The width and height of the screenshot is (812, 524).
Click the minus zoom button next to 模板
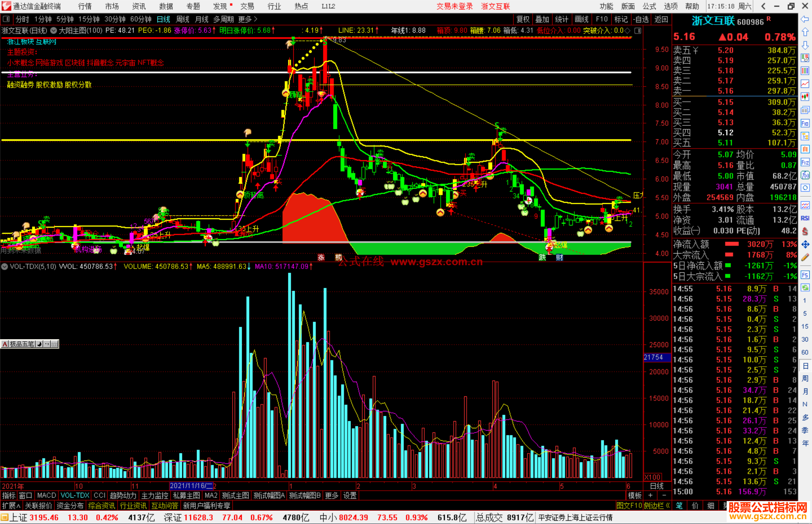(664, 495)
